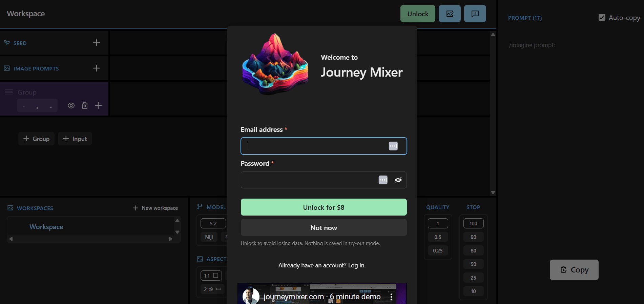644x304 pixels.
Task: Choose the 1:1 aspect ratio
Action: [x=211, y=276]
